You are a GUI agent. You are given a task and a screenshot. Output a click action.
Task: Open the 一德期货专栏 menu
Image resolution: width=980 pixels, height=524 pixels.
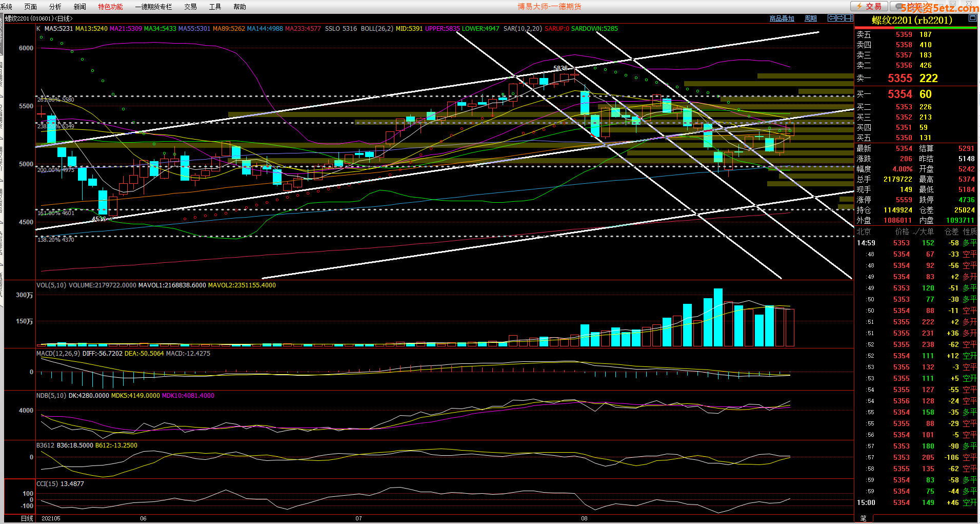point(153,7)
